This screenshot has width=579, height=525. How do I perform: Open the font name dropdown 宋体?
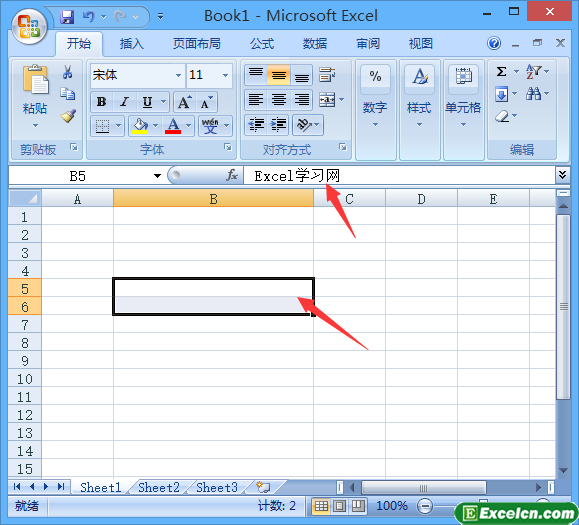pos(179,75)
